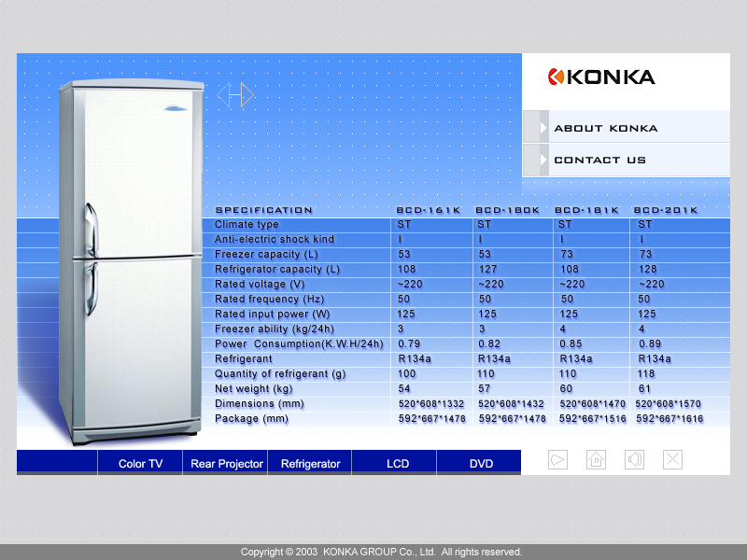Image resolution: width=747 pixels, height=560 pixels.
Task: Switch to the Color TV tab
Action: [140, 463]
